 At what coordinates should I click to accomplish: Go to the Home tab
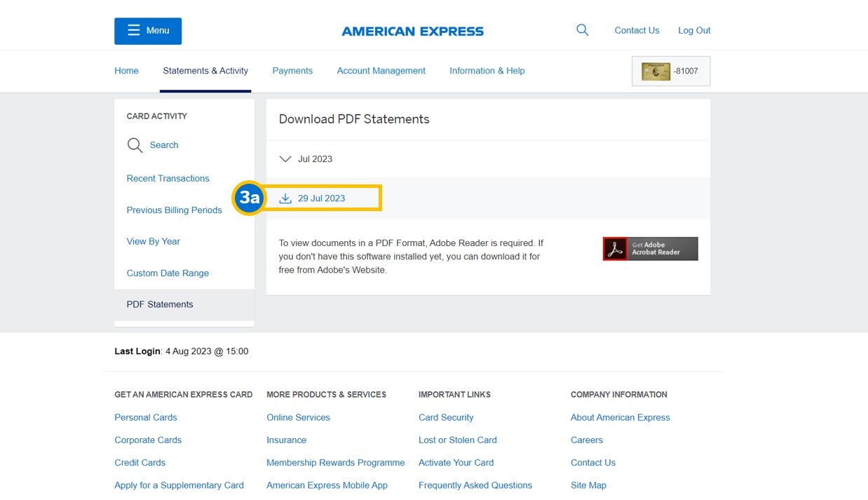click(x=126, y=71)
